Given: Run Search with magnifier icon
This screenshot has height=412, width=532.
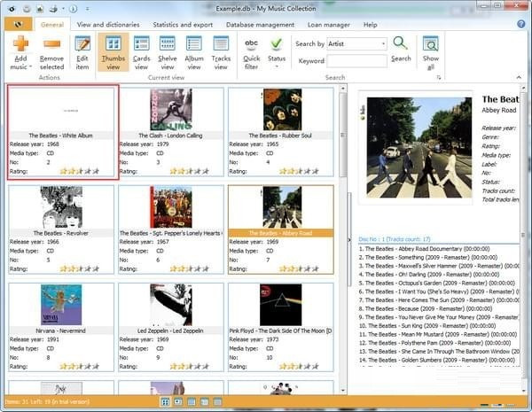Looking at the screenshot, I should [x=401, y=48].
